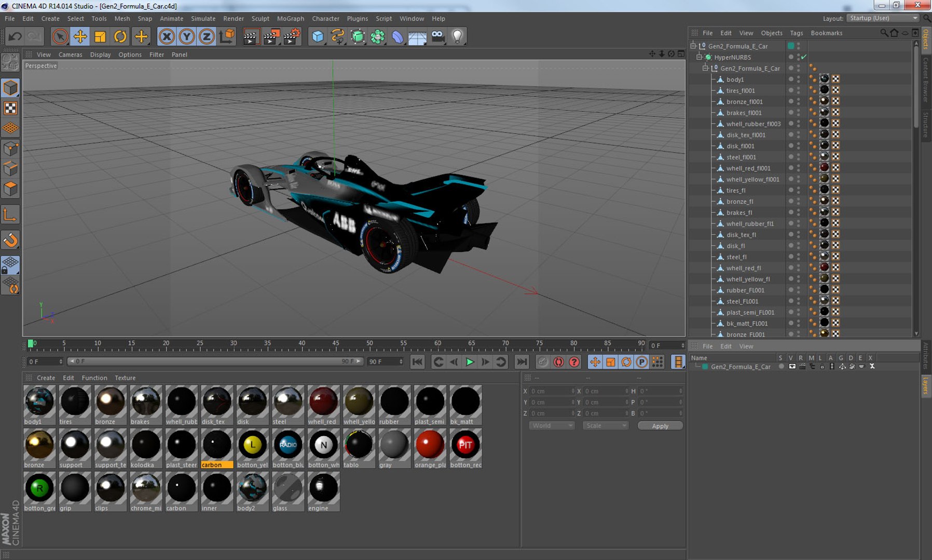932x560 pixels.
Task: Open the Scale mode dropdown
Action: (x=605, y=426)
